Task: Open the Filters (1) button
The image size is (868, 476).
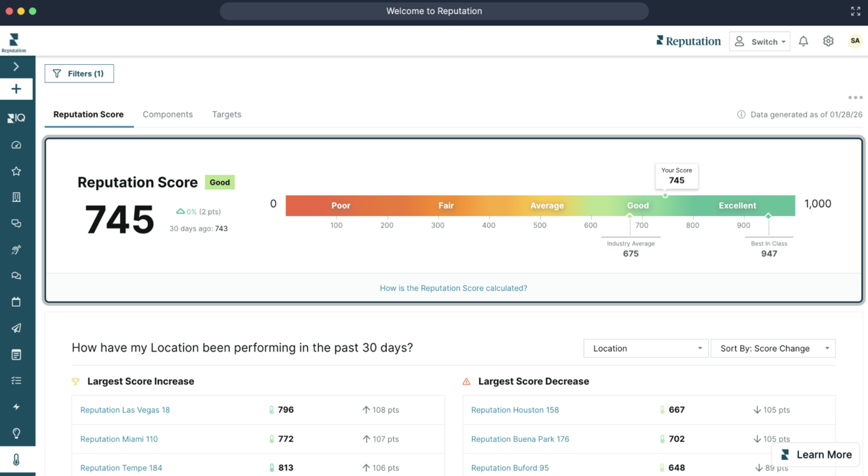Action: [x=79, y=73]
